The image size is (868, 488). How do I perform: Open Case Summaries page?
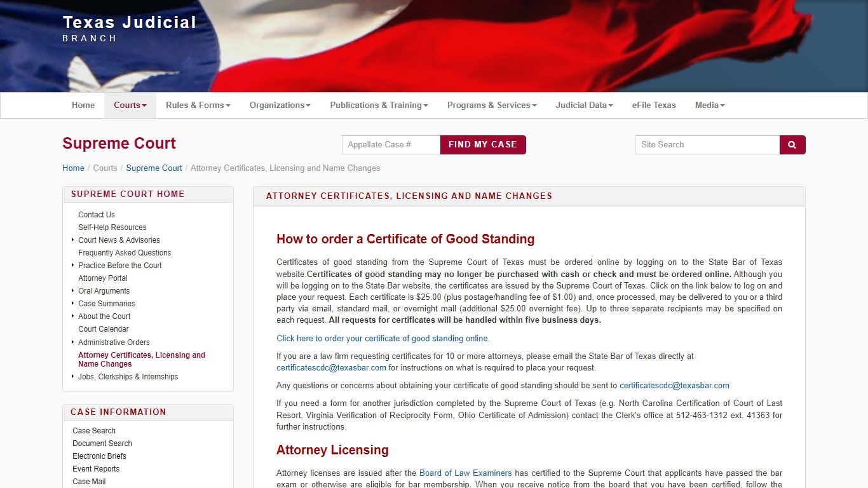pyautogui.click(x=107, y=304)
